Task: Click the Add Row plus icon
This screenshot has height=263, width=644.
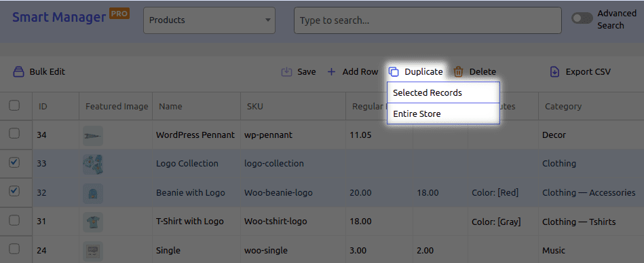Action: pos(331,72)
